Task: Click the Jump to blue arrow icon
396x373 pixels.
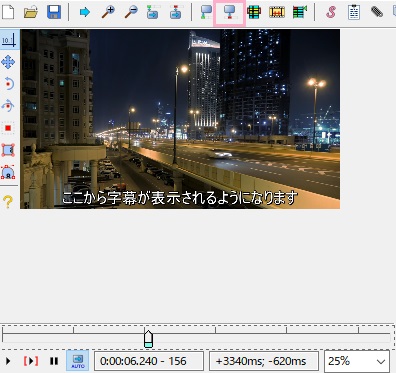Action: tap(85, 12)
